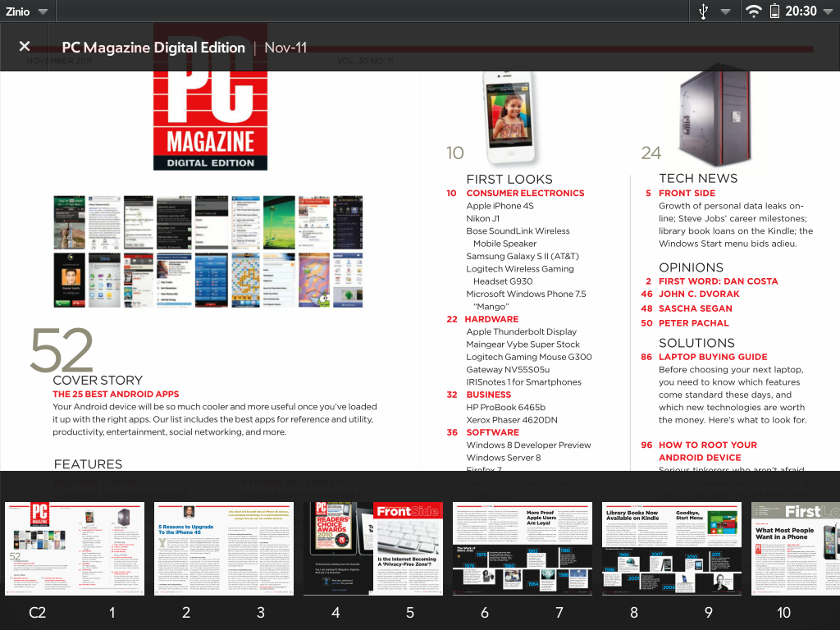The image size is (840, 630).
Task: Go to page label C2
Action: [x=38, y=612]
